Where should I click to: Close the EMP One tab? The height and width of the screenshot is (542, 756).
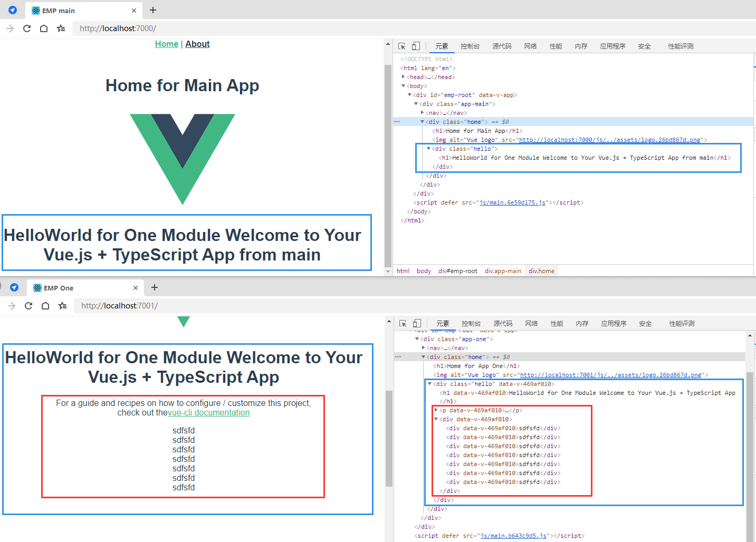pos(136,288)
